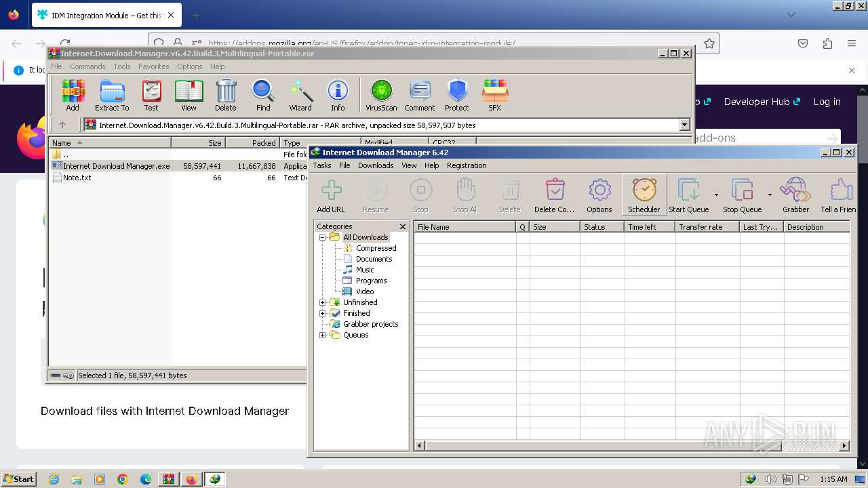Open the IDM Registration menu
868x488 pixels.
click(467, 165)
